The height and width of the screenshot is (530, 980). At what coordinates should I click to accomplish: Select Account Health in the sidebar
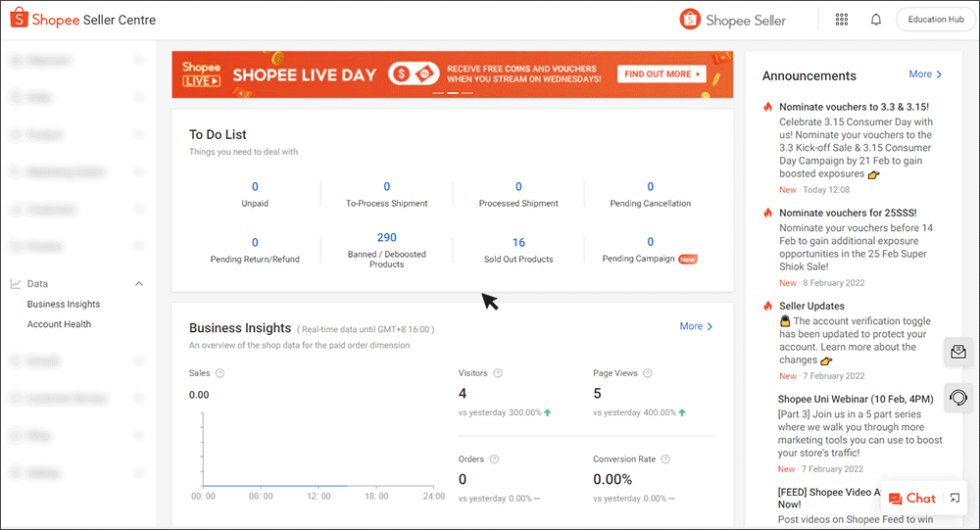coord(59,324)
